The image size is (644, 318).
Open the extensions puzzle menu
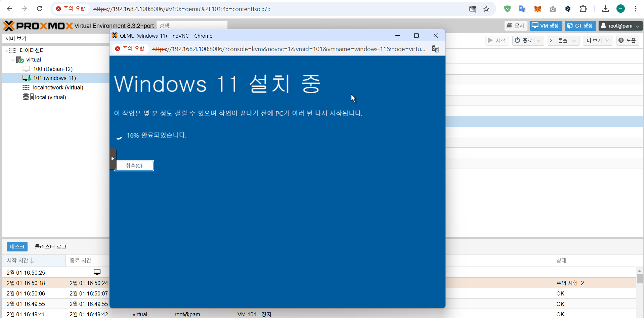(583, 9)
